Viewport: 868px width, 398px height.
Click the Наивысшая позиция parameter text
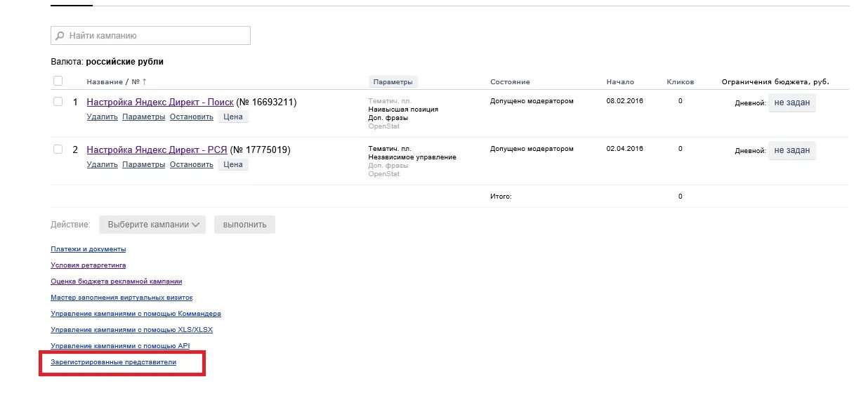click(x=403, y=110)
